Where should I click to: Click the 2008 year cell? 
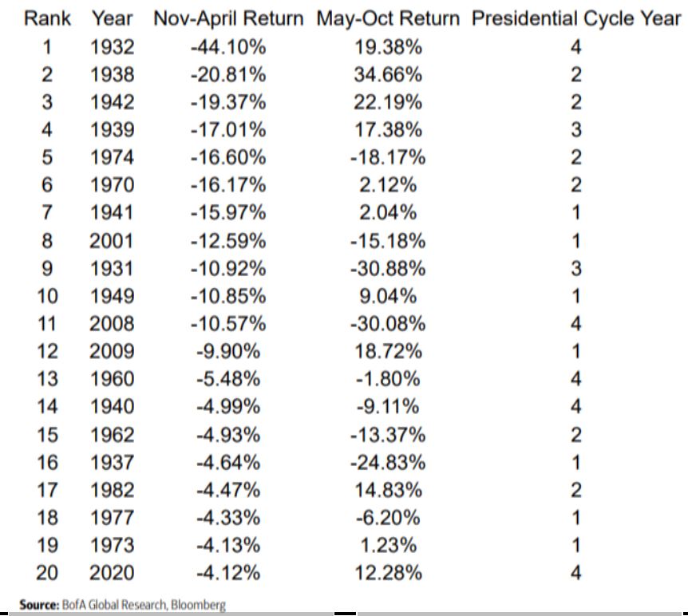pyautogui.click(x=113, y=324)
